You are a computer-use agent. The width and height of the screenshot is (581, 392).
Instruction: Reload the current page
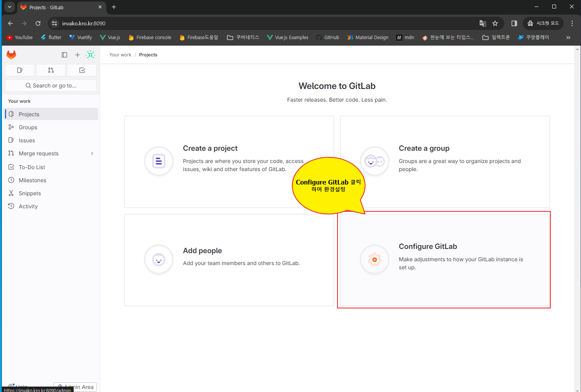click(38, 23)
